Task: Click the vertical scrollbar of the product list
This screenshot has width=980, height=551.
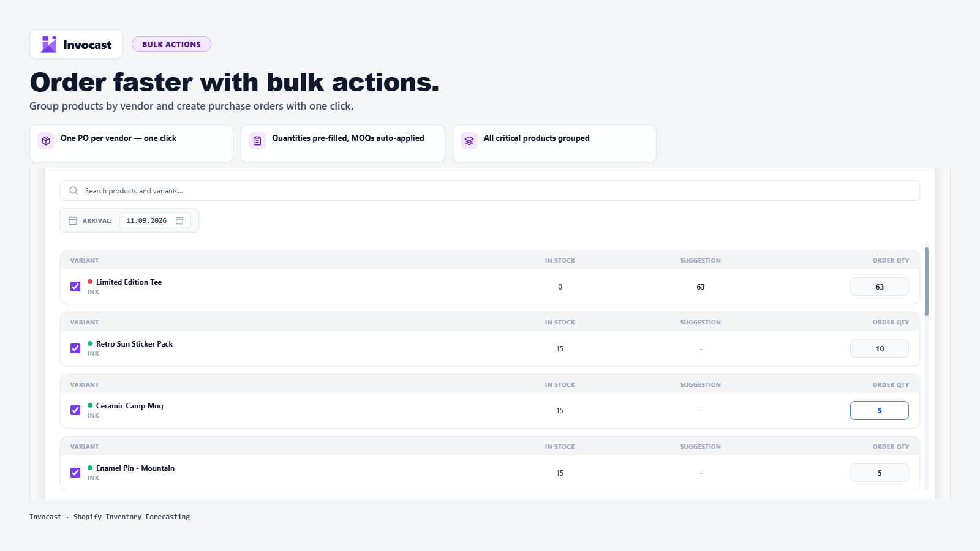Action: point(927,282)
